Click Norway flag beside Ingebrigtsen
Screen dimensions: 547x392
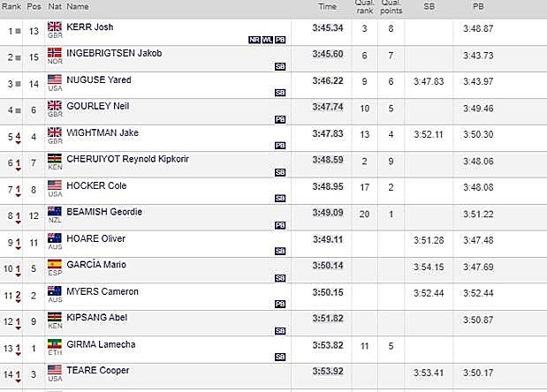point(55,53)
